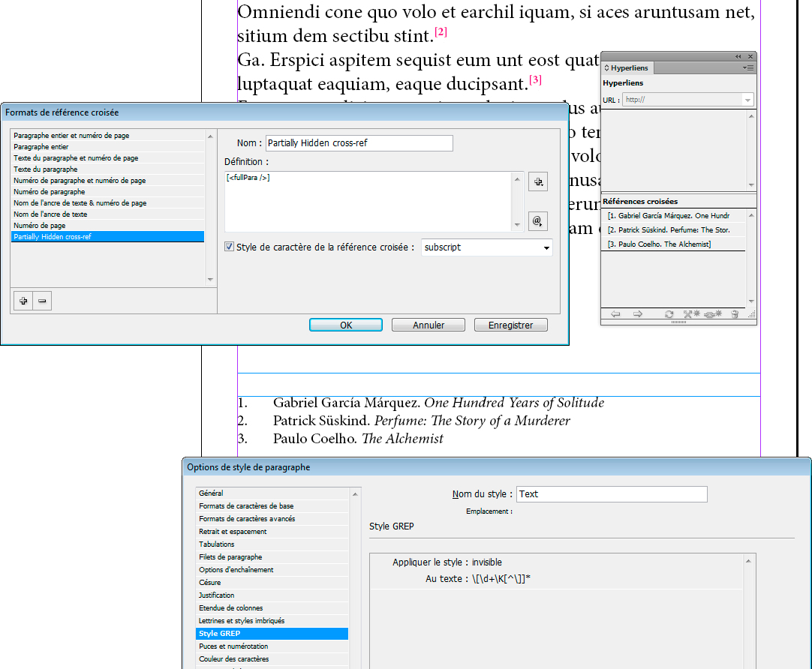Select the create new hyperlink icon
This screenshot has height=669, width=812.
714,314
